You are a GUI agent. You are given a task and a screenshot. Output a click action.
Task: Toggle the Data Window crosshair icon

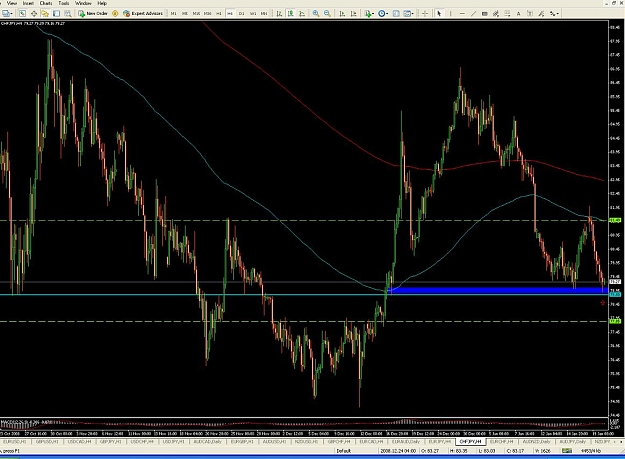[x=34, y=14]
